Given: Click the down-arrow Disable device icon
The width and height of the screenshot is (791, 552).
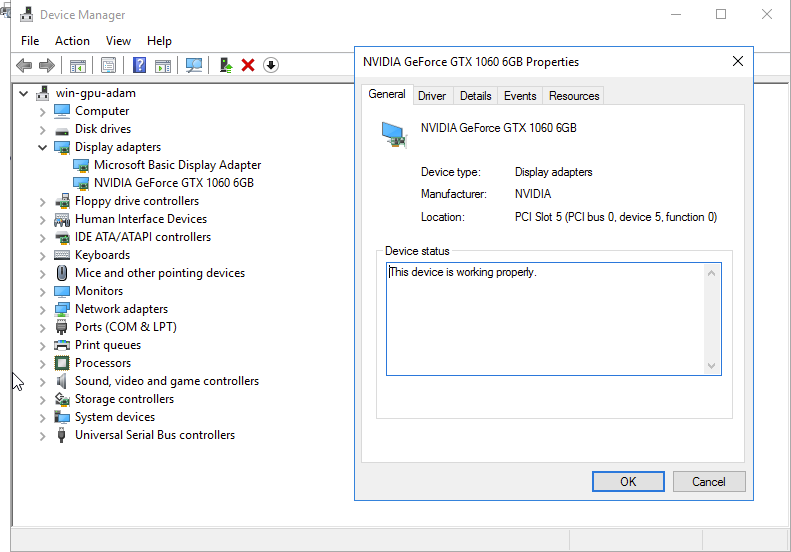Looking at the screenshot, I should pyautogui.click(x=271, y=65).
